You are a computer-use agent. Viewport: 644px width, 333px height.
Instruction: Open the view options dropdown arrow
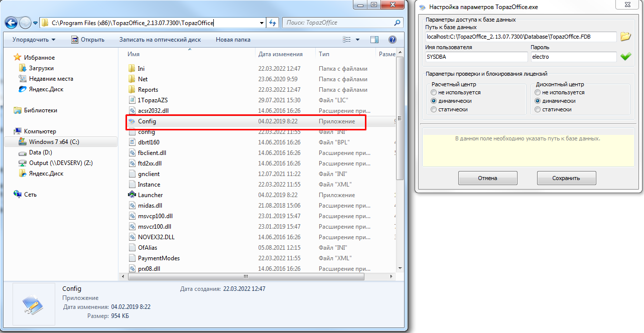[358, 40]
